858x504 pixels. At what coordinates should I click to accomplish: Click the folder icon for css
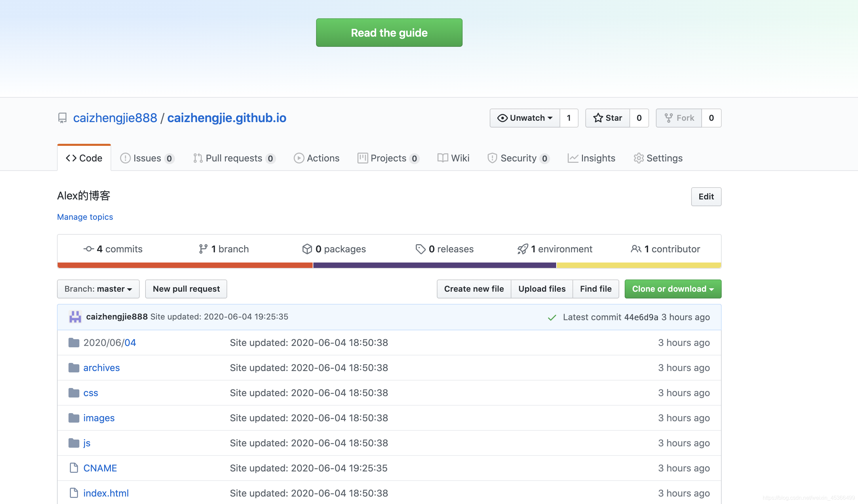click(x=74, y=393)
